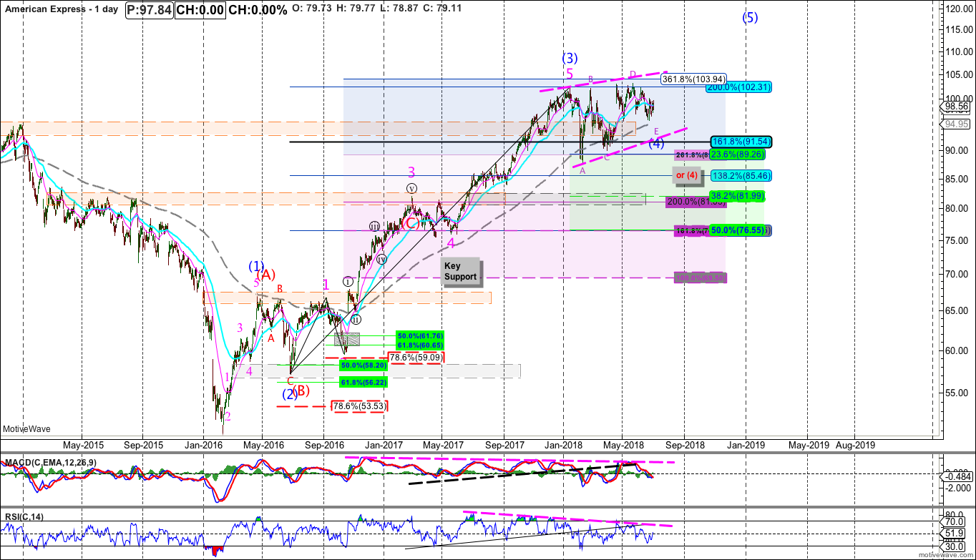Click the circled wave v label

[411, 188]
